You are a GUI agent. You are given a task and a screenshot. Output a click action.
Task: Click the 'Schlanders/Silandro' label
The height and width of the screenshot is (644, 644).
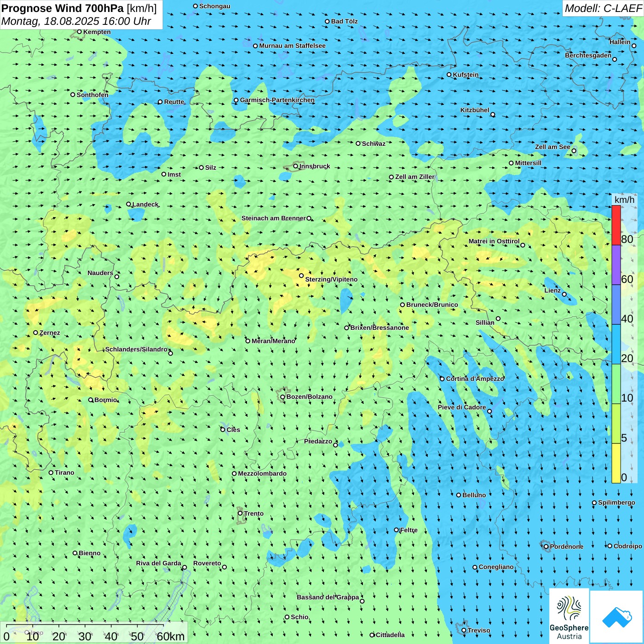137,349
